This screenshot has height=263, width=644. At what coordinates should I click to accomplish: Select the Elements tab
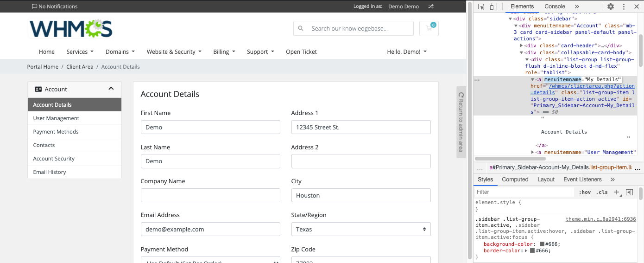tap(522, 6)
